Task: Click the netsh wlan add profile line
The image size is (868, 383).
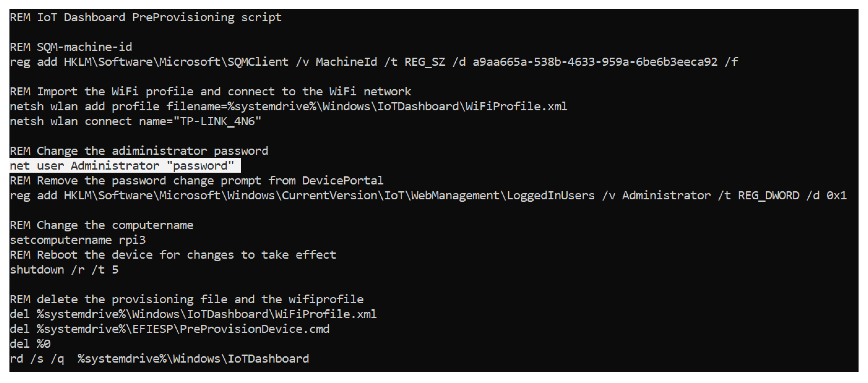Action: pos(288,107)
